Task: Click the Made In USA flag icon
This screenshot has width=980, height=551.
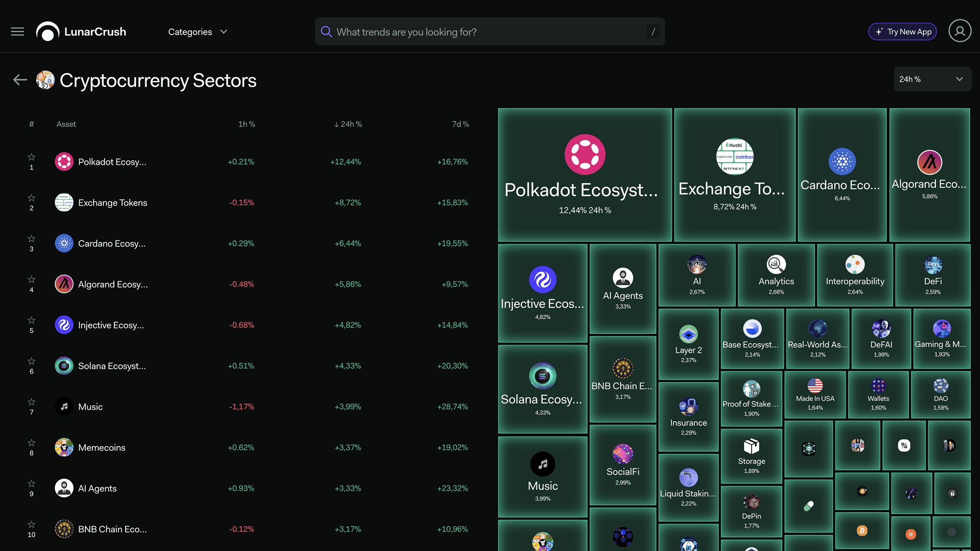Action: click(815, 386)
